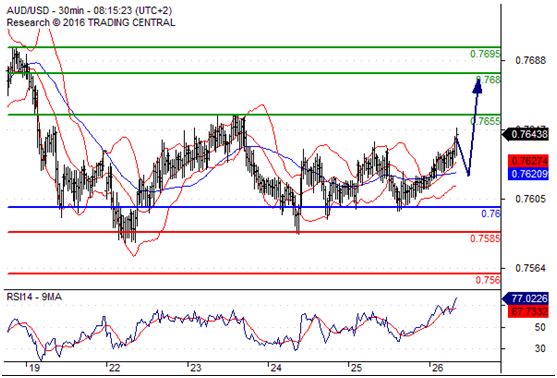
Task: Click the black current price tag 0.76438
Action: 526,135
